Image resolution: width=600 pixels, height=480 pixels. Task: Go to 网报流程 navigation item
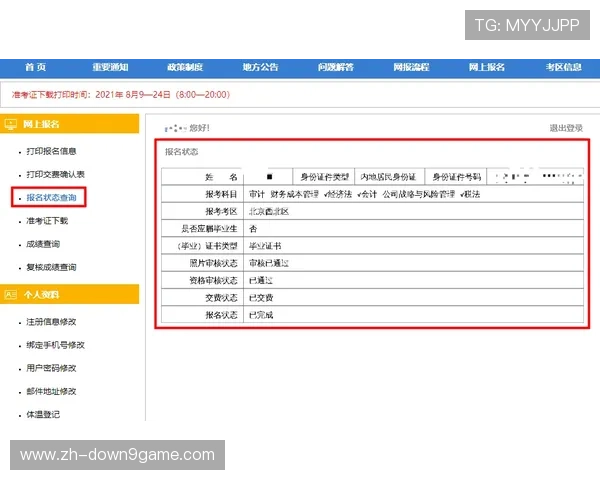(x=411, y=67)
